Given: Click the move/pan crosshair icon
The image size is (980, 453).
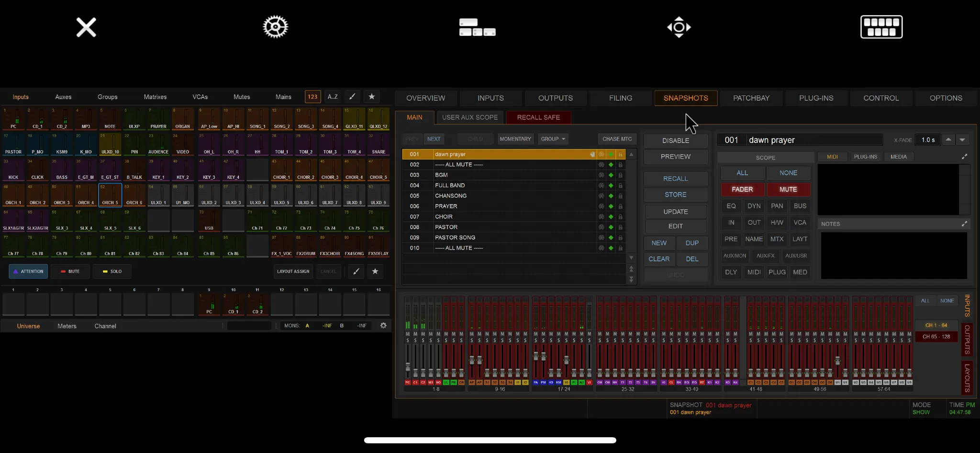Looking at the screenshot, I should pyautogui.click(x=679, y=27).
